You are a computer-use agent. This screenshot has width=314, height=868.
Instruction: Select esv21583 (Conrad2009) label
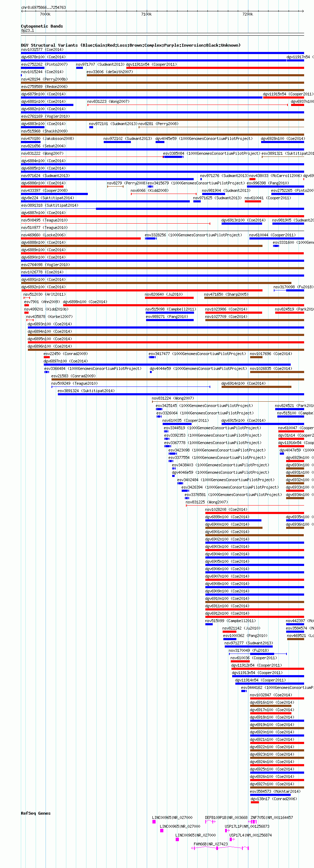point(73,376)
